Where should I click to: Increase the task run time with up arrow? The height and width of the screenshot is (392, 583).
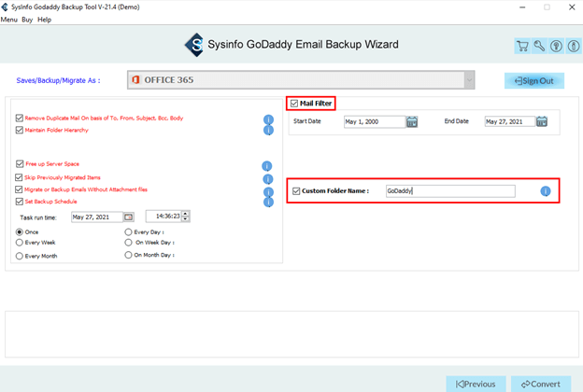tap(186, 214)
